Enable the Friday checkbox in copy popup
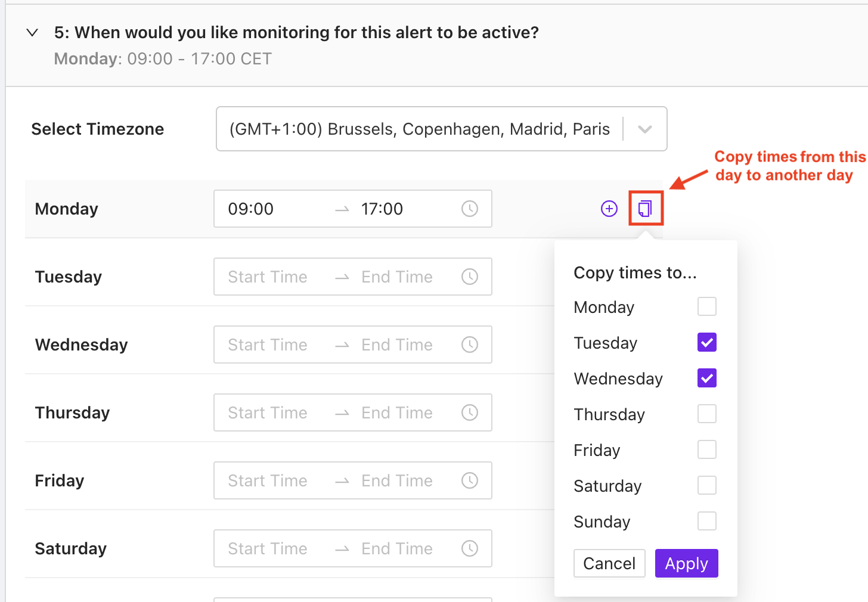 pyautogui.click(x=706, y=449)
